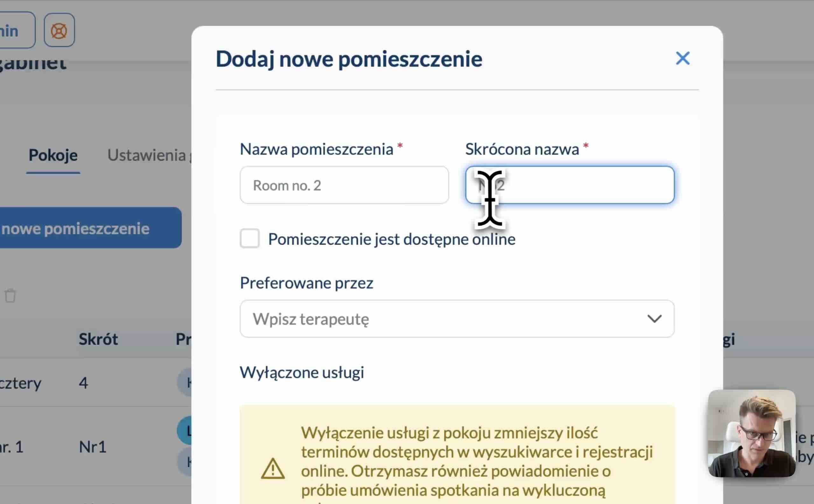This screenshot has height=504, width=814.
Task: Click the Nazwa pomieszczenia input field
Action: click(x=343, y=185)
